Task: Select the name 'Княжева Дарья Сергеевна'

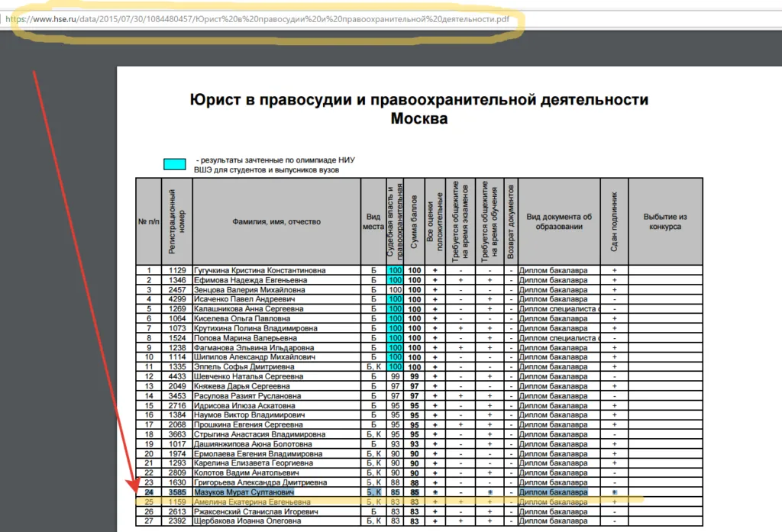Action: click(242, 386)
